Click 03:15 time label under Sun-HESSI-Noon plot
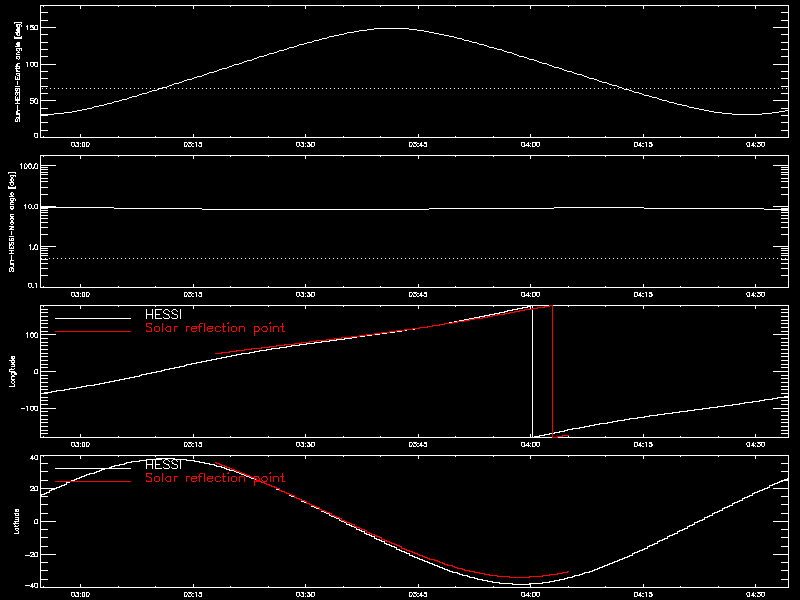Screen dimensions: 800x600 point(193,294)
